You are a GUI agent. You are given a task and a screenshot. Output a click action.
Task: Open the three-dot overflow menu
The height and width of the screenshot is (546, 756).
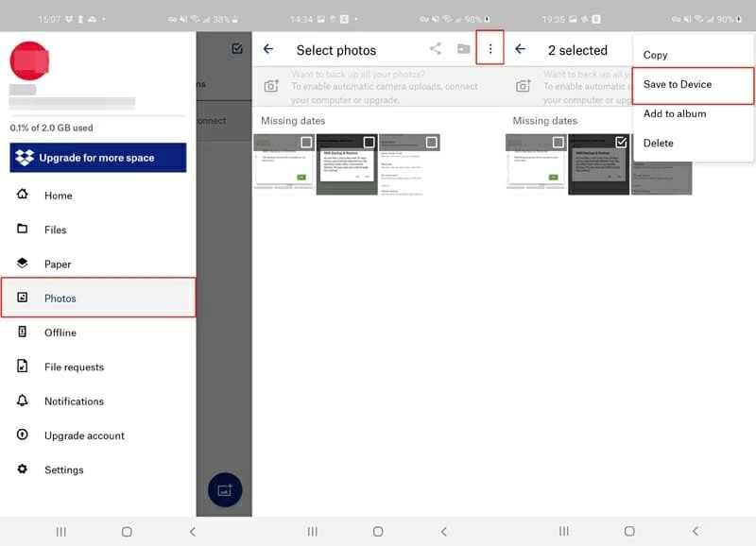click(x=490, y=49)
